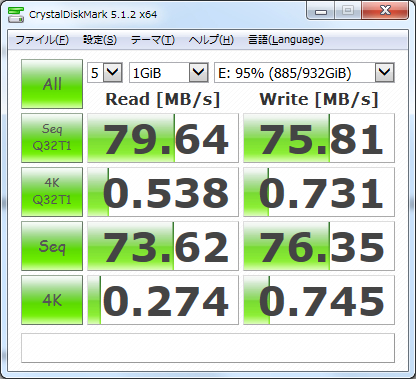The width and height of the screenshot is (416, 379).
Task: Start the Seq benchmark
Action: [52, 246]
